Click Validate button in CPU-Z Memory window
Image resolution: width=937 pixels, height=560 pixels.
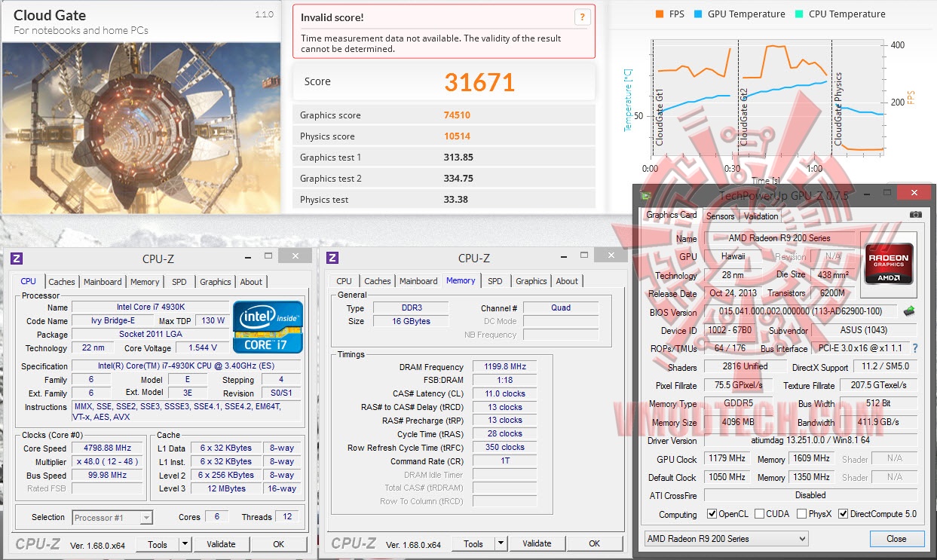pyautogui.click(x=537, y=543)
